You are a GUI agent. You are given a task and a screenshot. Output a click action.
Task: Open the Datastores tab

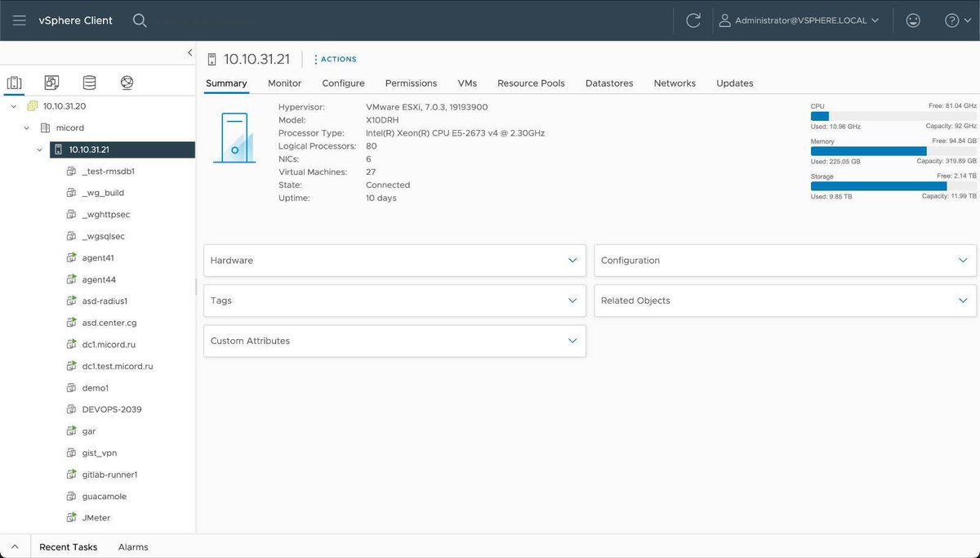609,83
